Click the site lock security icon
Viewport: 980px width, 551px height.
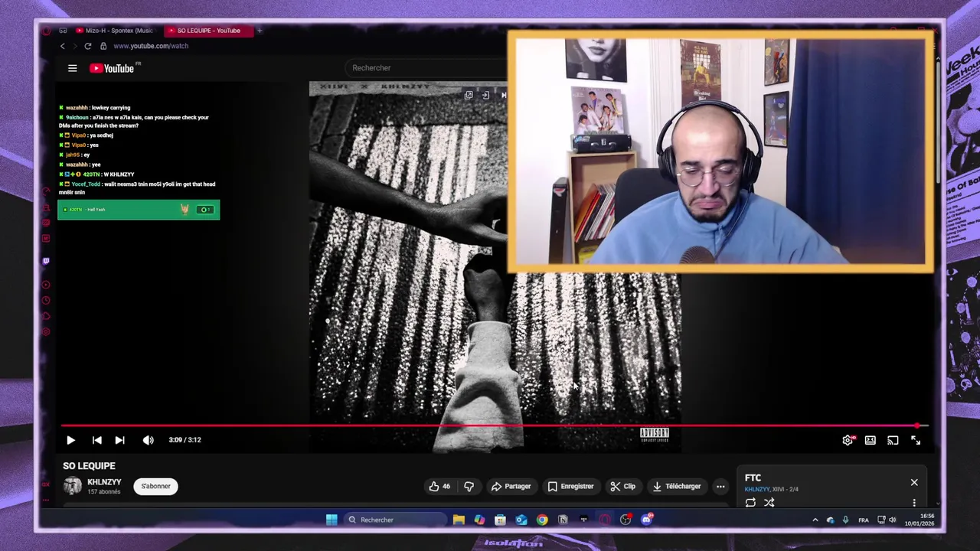click(x=103, y=46)
